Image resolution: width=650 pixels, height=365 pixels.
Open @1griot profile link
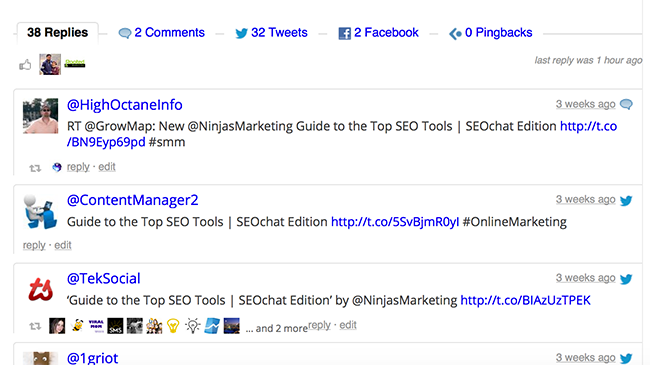pos(92,358)
